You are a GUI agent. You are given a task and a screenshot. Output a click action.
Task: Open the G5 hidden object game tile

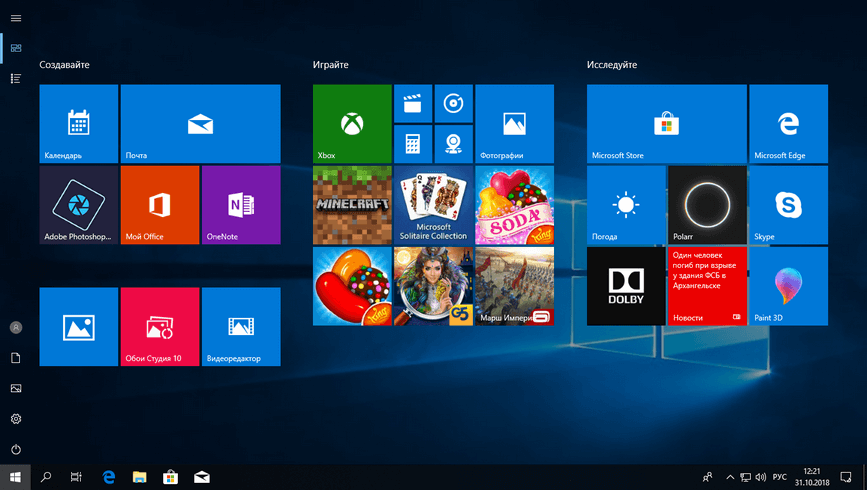pyautogui.click(x=434, y=286)
